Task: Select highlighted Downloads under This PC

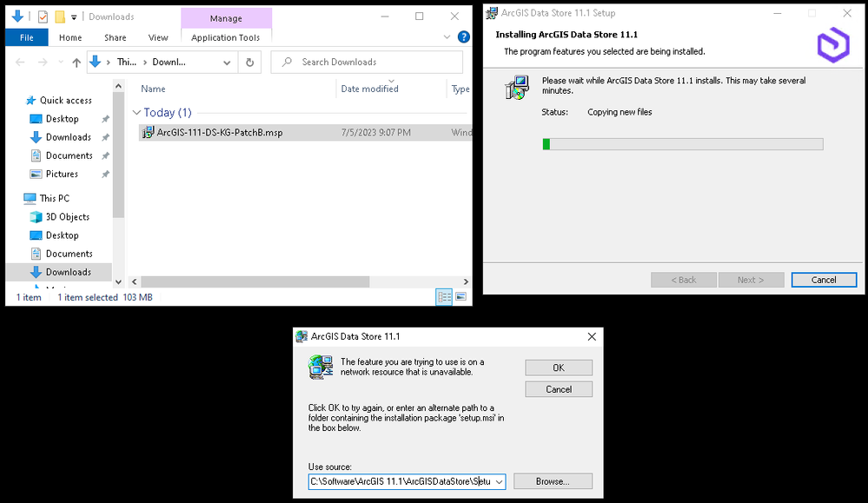Action: pos(59,272)
